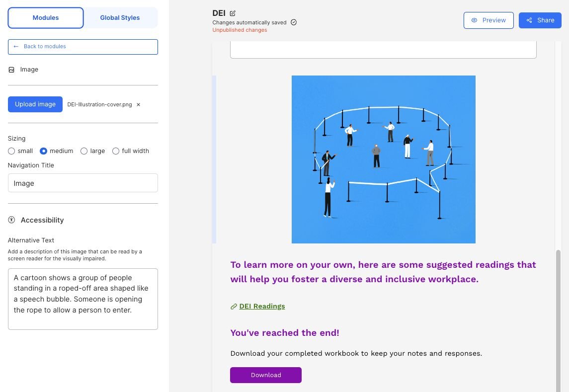Viewport: 569px width, 392px height.
Task: Open the DEI Readings link
Action: (x=262, y=307)
